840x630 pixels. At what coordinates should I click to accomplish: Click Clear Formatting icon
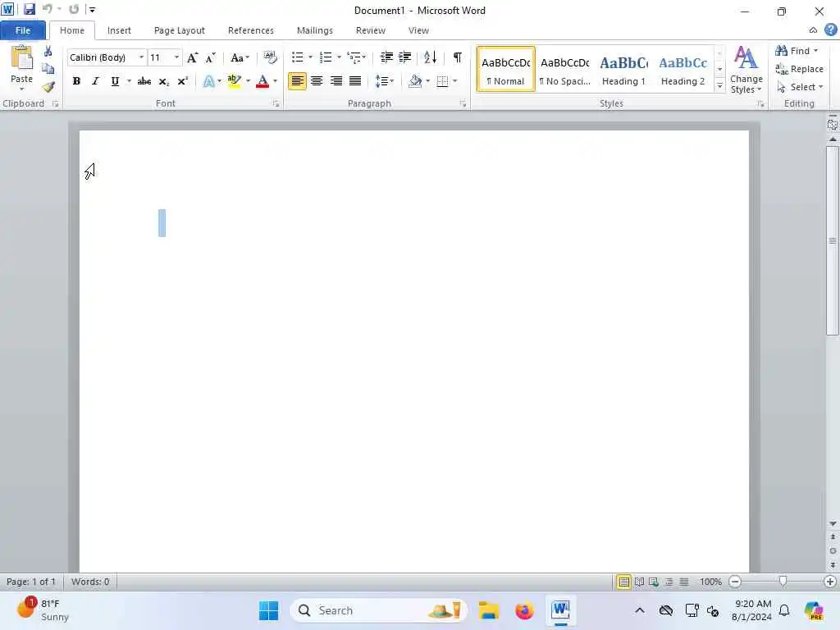[270, 57]
